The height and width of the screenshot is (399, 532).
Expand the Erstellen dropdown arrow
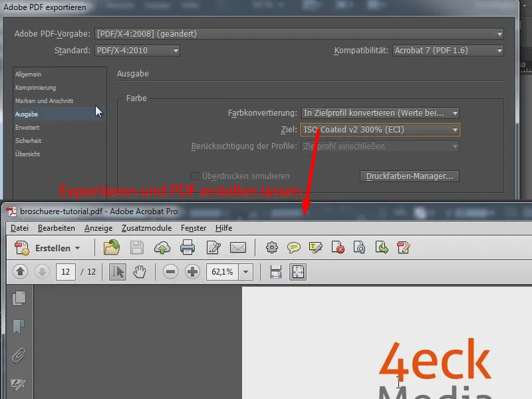tap(78, 248)
